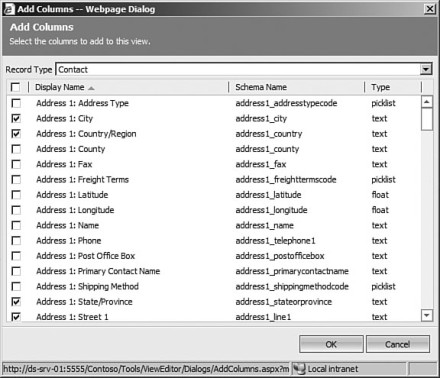Select the address1_name schema name cell
Screen dimensions: 440x378
(264, 225)
